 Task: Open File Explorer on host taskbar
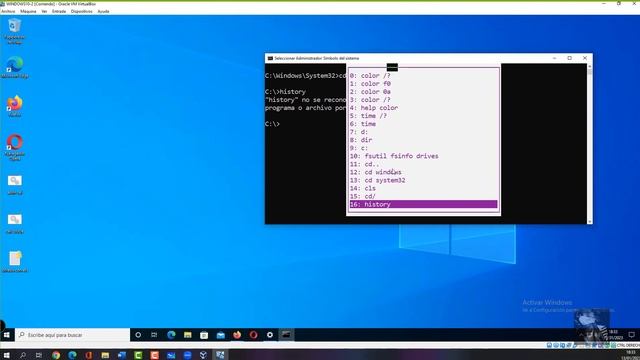click(105, 355)
